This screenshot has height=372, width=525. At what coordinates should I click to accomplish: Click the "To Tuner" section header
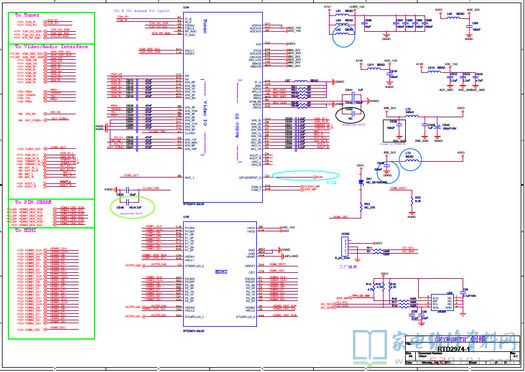point(27,15)
